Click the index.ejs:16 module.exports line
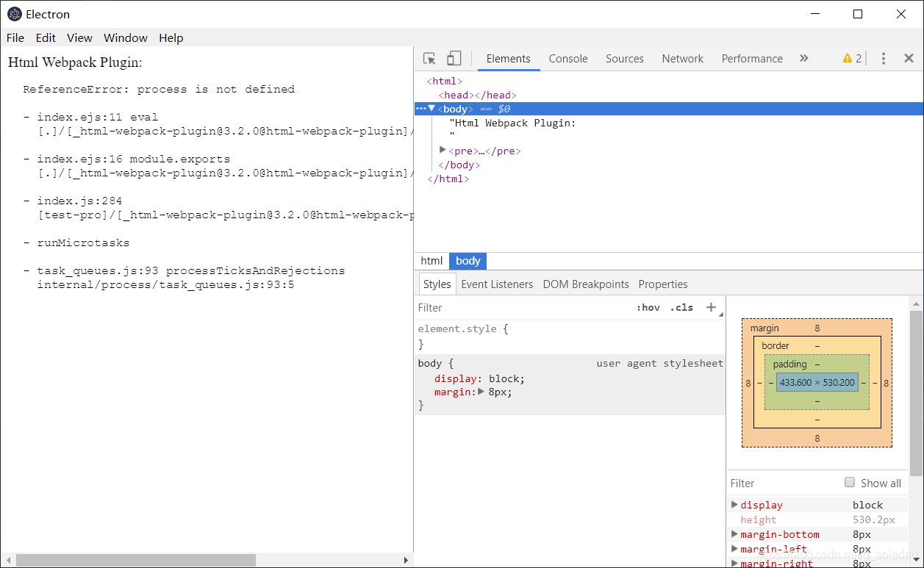This screenshot has width=924, height=568. click(x=134, y=159)
